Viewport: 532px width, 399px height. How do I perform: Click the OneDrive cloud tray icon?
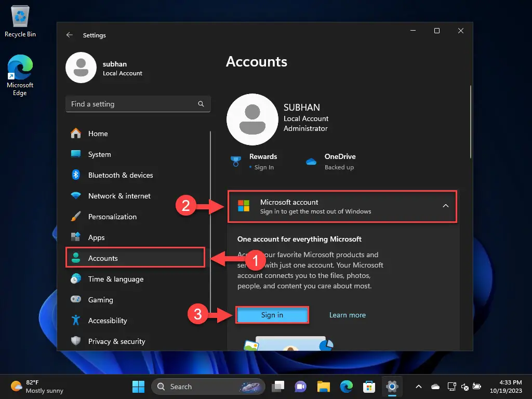(x=435, y=387)
